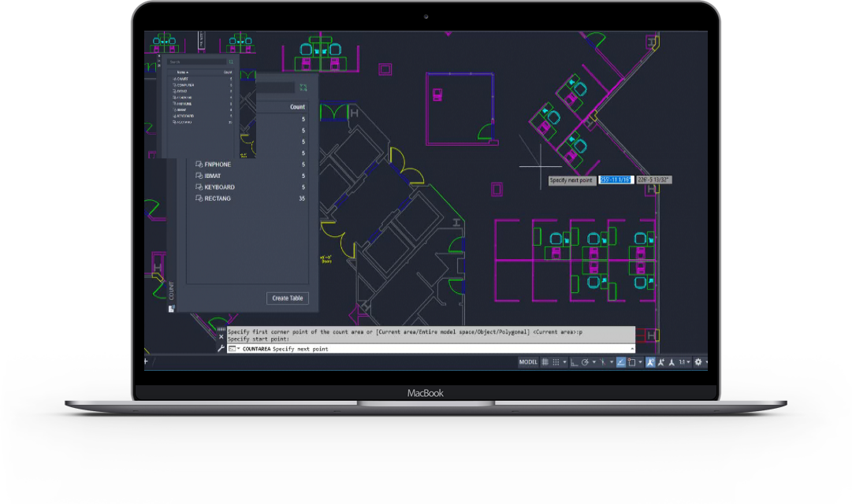Viewport: 852px width, 504px height.
Task: Open polar tracking angle dropdown arrow
Action: 594,362
